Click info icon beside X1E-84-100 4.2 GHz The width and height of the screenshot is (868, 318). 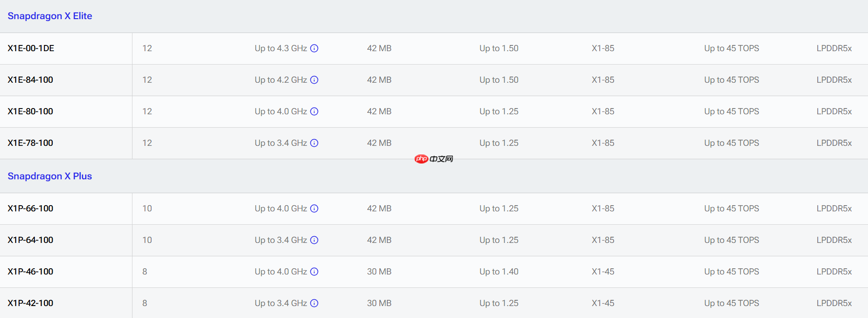(x=314, y=80)
